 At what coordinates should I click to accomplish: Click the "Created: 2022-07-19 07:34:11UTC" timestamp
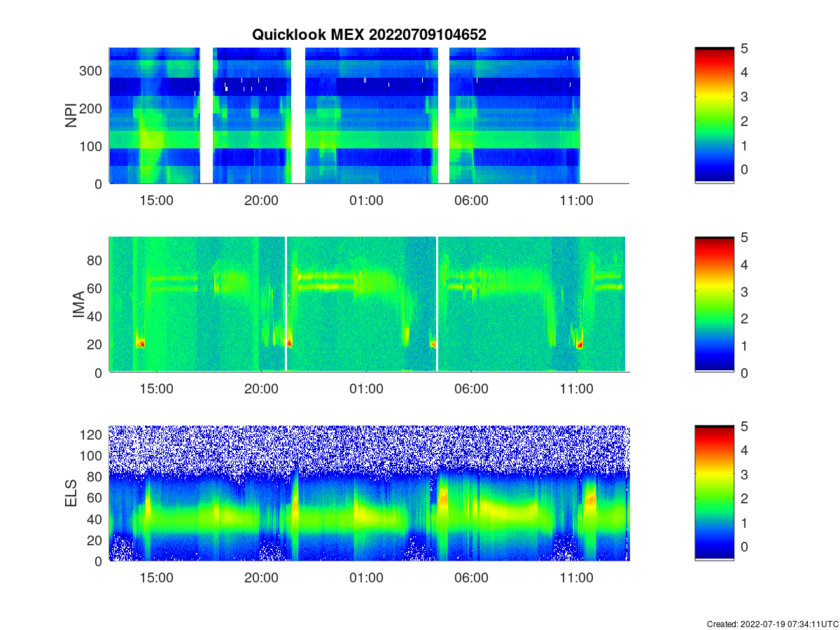772,624
